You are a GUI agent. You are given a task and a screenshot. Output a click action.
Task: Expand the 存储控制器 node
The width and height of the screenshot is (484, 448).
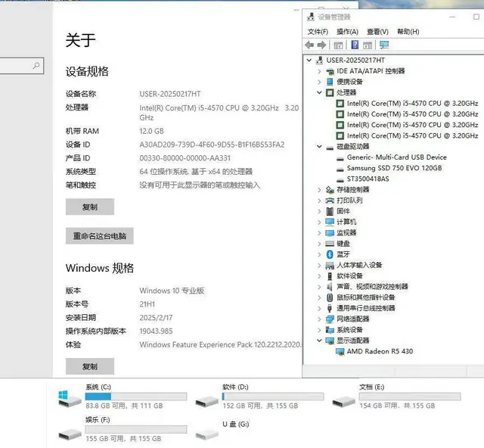(319, 190)
